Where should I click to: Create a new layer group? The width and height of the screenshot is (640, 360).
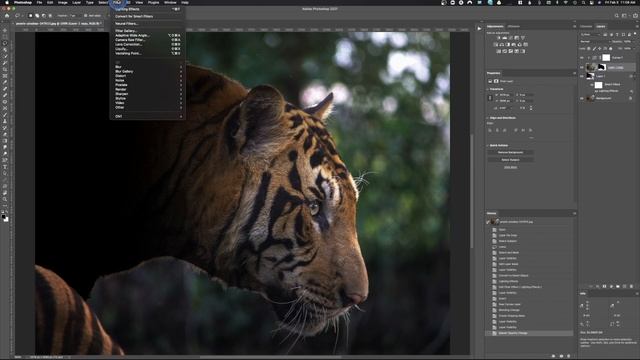click(618, 287)
